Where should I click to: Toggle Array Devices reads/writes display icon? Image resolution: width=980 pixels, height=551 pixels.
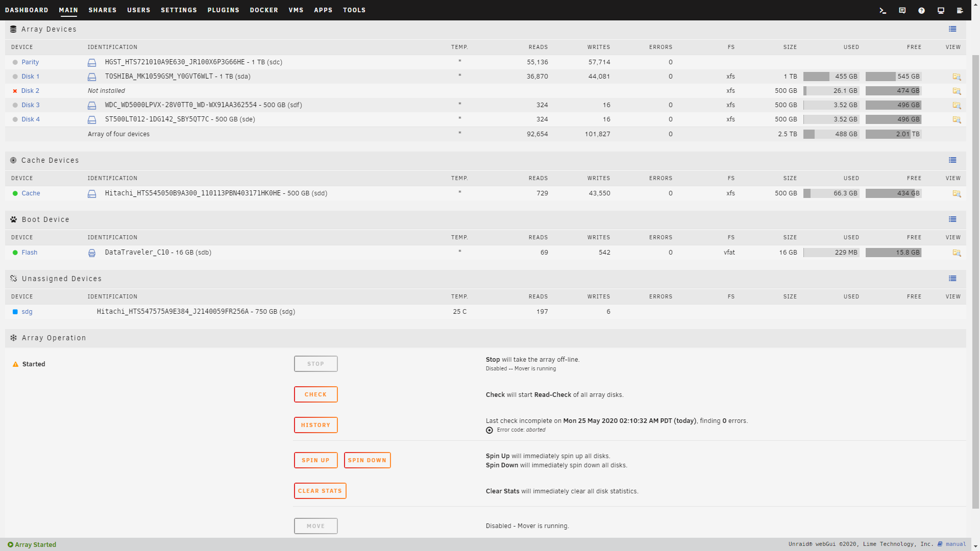click(952, 29)
